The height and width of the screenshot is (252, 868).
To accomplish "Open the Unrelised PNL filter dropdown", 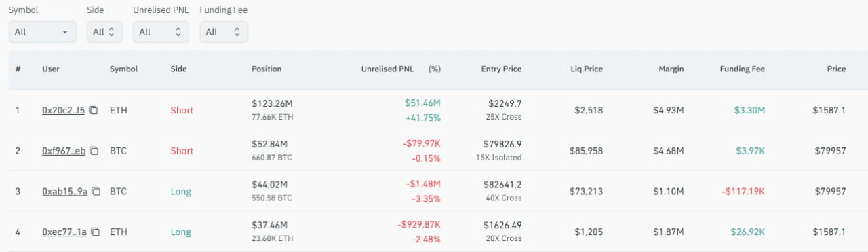I will point(160,32).
